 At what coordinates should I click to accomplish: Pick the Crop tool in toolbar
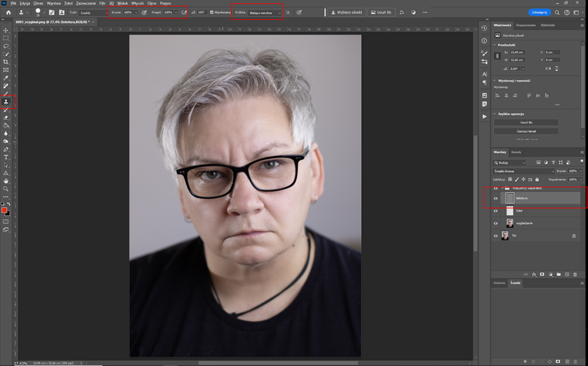(6, 62)
